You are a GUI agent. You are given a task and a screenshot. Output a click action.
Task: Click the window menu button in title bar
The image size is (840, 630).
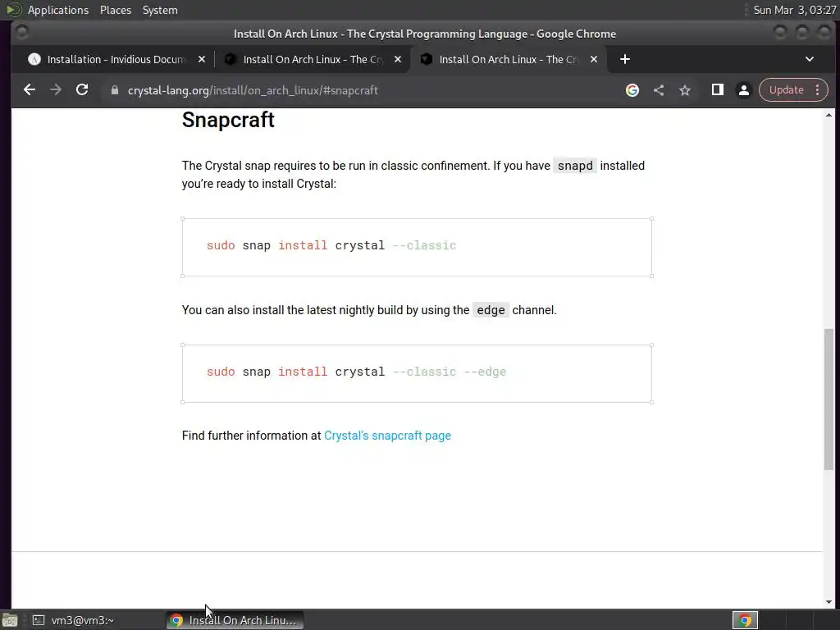tap(22, 33)
